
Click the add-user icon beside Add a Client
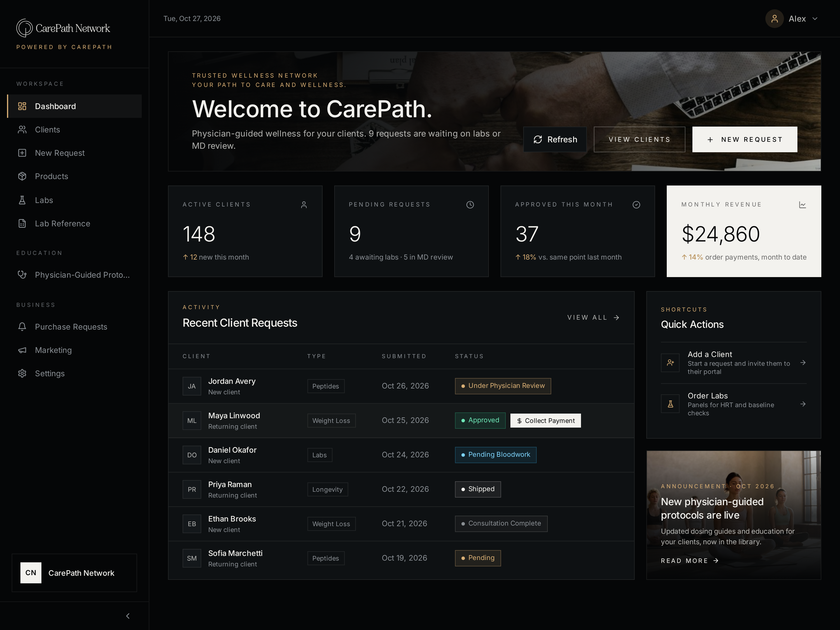coord(670,363)
